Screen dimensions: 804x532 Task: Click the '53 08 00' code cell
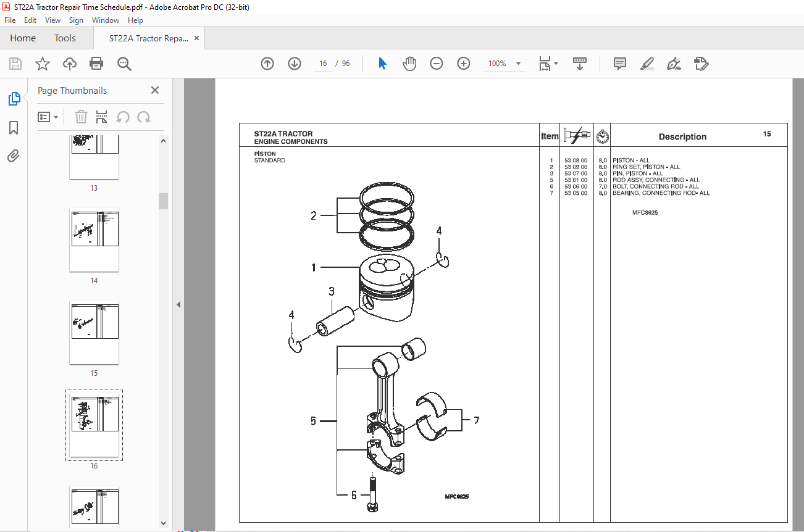coord(576,160)
